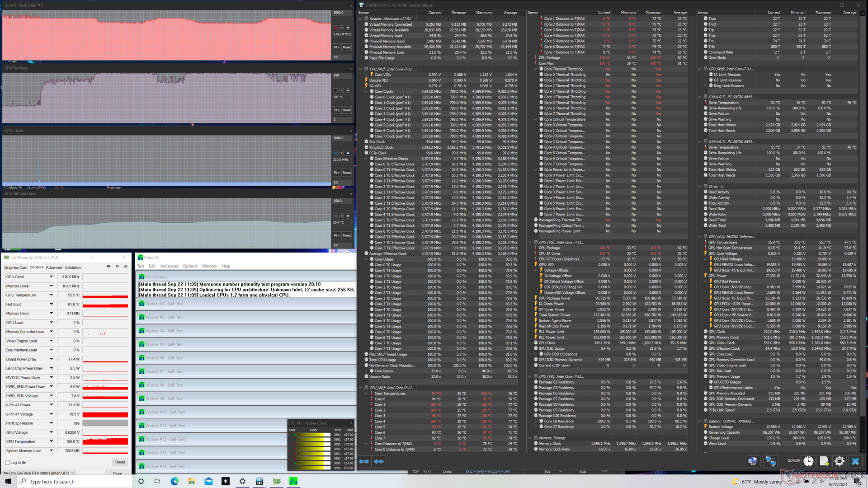Open the Hot Spot sensor dropdown
868x488 pixels.
51,305
